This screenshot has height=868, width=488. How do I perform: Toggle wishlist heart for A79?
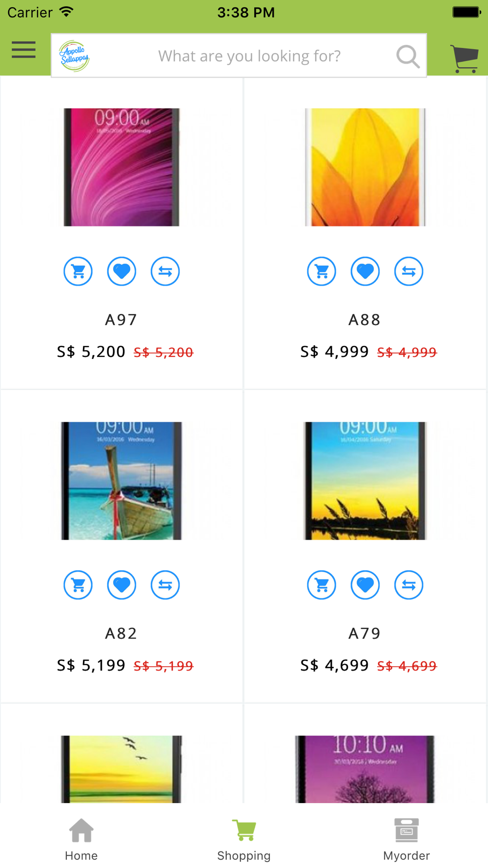click(365, 584)
